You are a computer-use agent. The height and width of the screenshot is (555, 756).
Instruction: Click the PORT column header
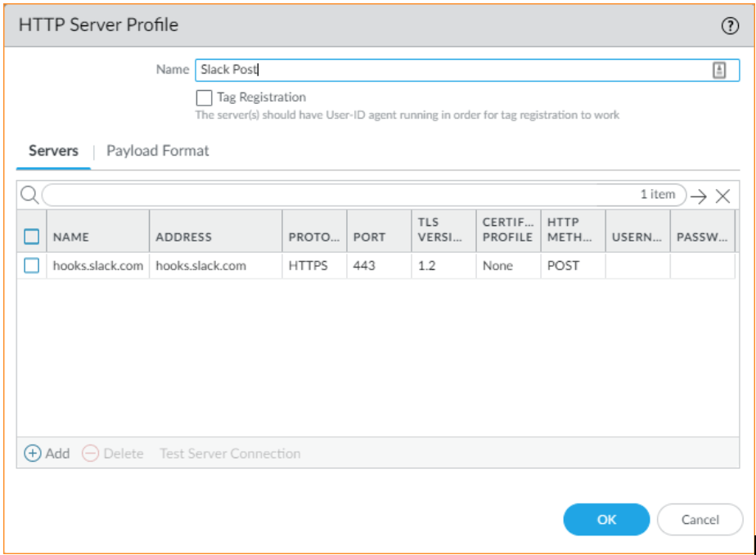click(x=379, y=231)
